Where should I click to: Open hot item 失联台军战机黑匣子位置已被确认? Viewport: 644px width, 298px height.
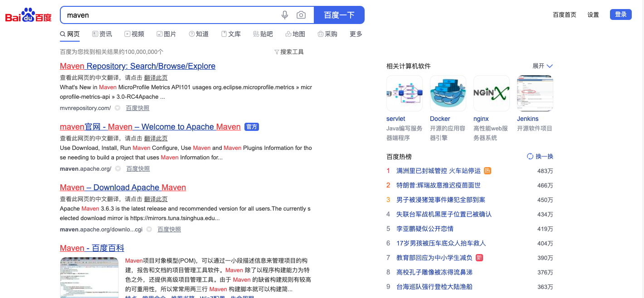pos(444,214)
